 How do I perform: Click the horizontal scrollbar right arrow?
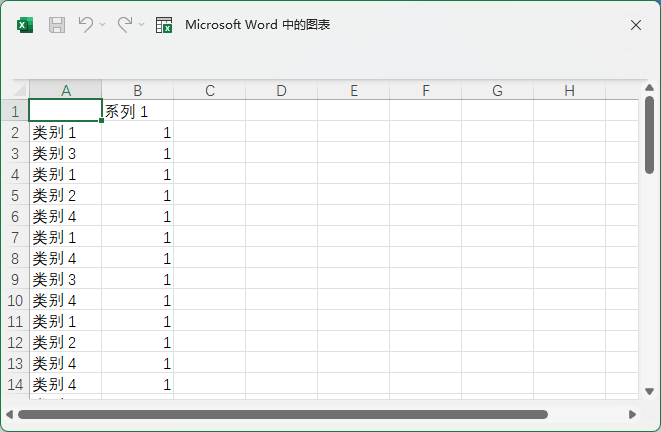[x=632, y=414]
